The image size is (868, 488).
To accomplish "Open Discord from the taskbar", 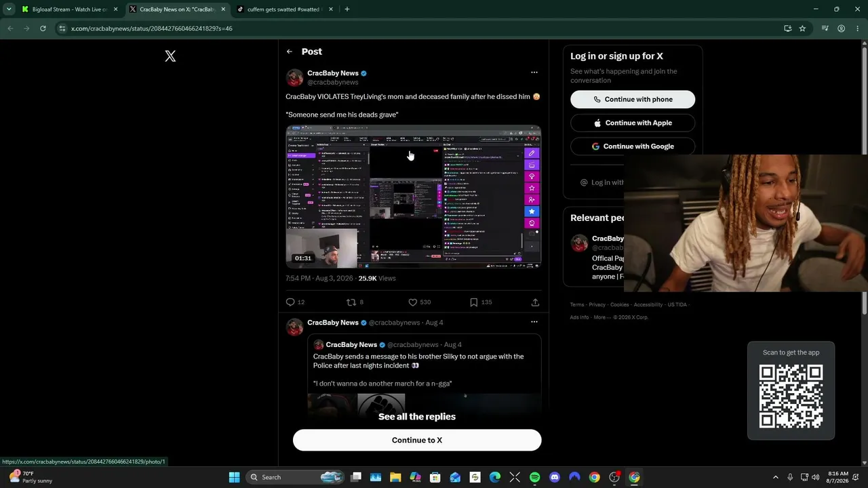I will coord(555,477).
